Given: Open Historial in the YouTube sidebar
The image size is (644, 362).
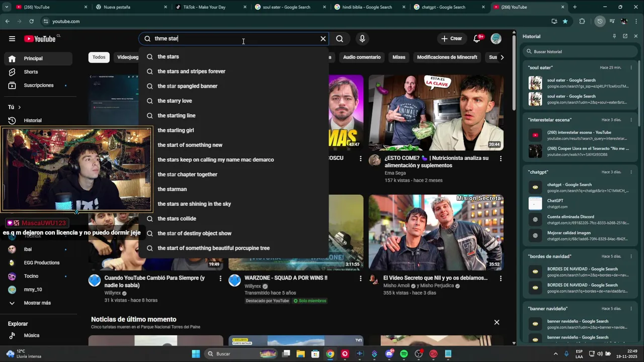Looking at the screenshot, I should point(38,121).
